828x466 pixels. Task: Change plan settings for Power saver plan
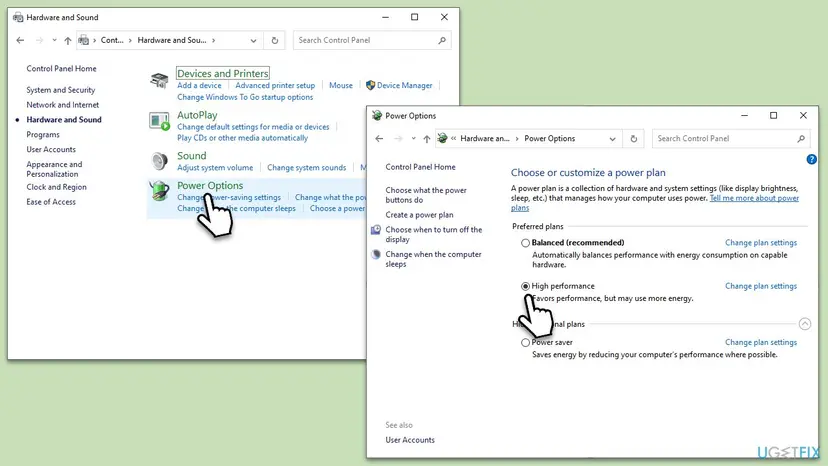761,342
